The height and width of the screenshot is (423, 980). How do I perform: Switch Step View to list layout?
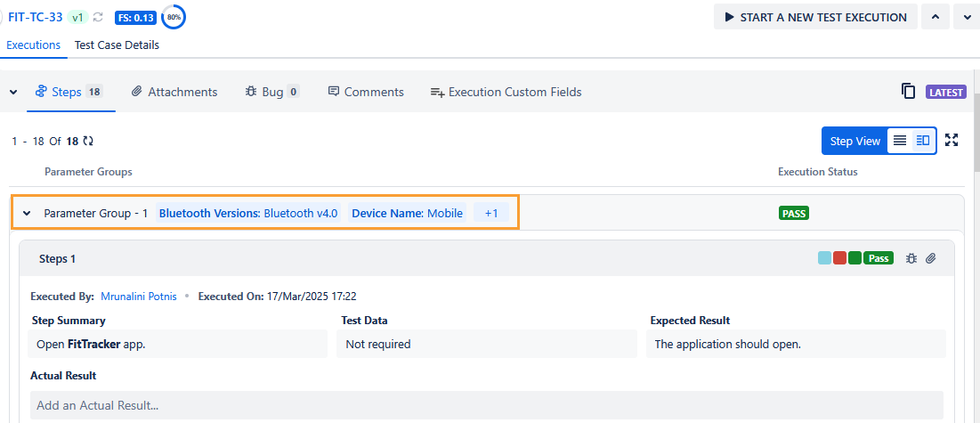coord(900,141)
